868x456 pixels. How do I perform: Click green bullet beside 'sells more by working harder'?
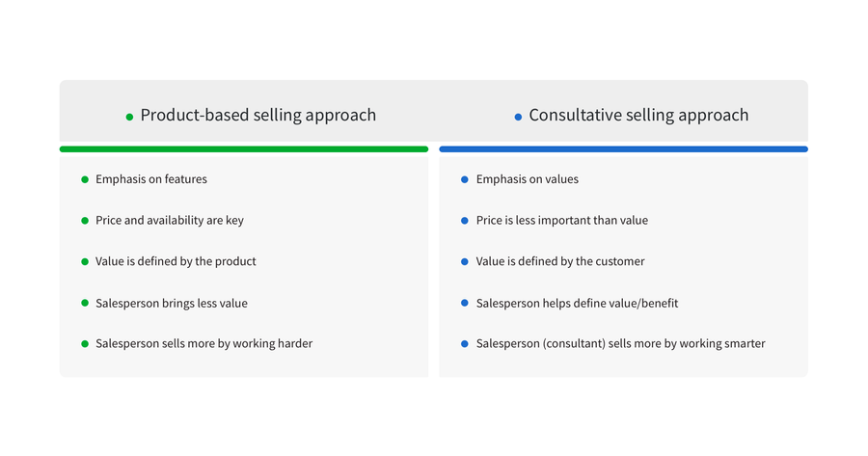tap(85, 344)
